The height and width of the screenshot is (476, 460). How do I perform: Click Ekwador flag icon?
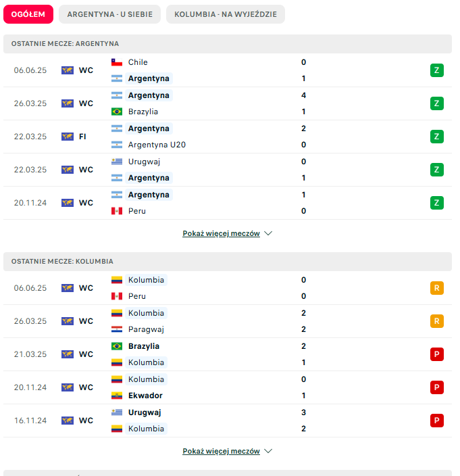click(117, 396)
